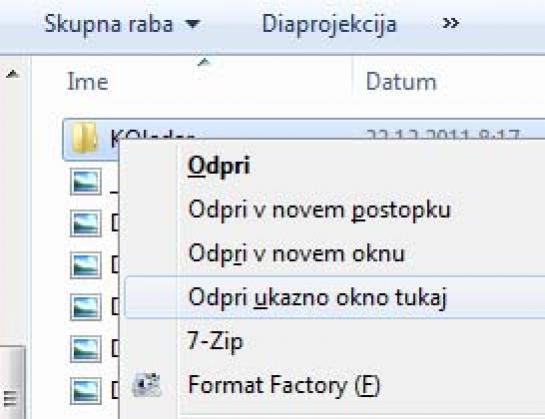This screenshot has width=545, height=419.
Task: Choose Odpri v novem postopku
Action: point(319,210)
